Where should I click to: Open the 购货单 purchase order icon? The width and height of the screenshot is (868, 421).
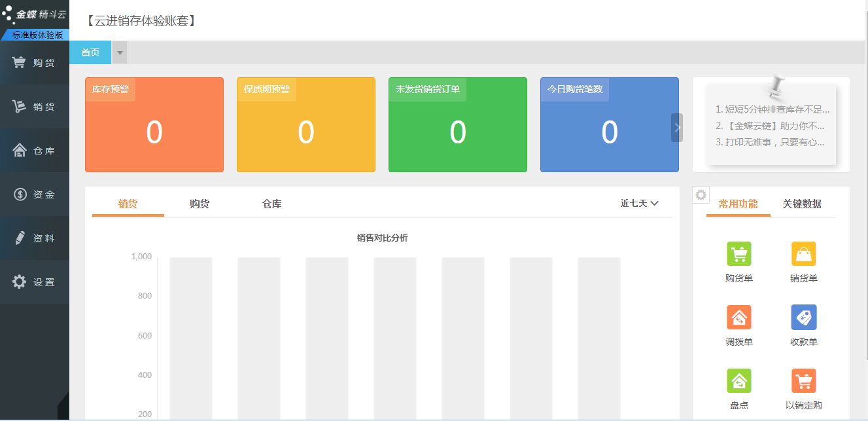tap(738, 254)
